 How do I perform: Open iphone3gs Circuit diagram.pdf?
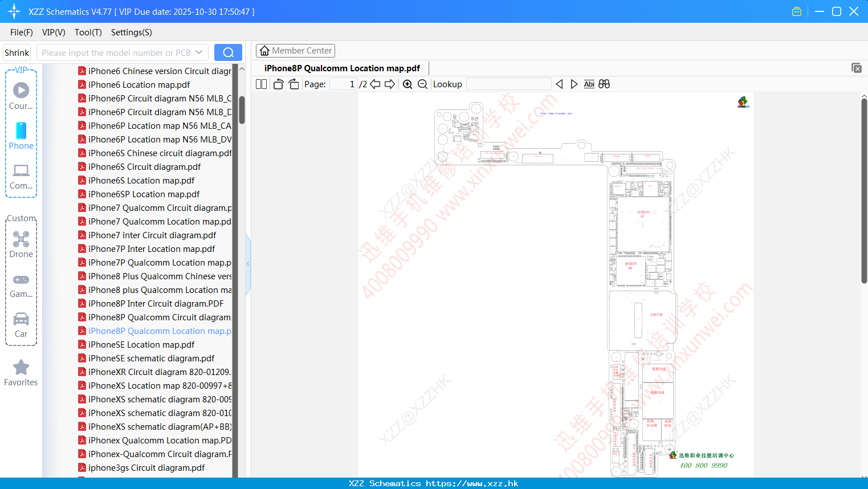pyautogui.click(x=146, y=467)
